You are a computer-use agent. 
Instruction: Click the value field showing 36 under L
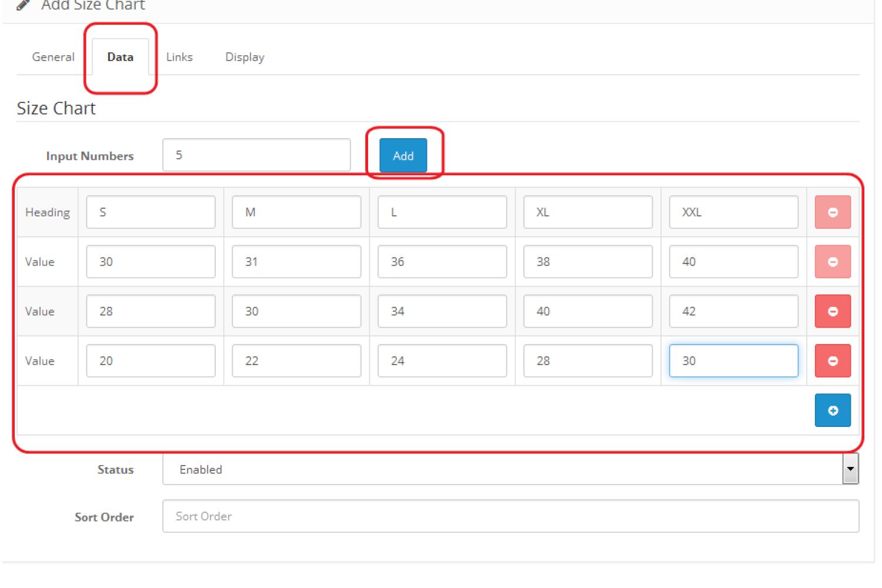[x=442, y=261]
